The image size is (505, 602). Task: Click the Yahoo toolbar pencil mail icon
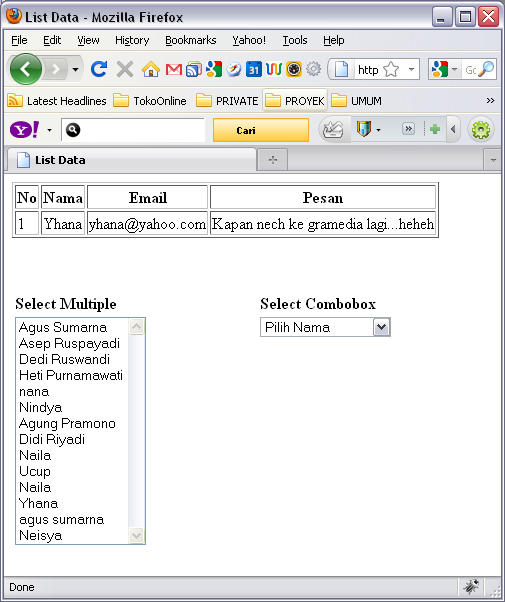(333, 130)
